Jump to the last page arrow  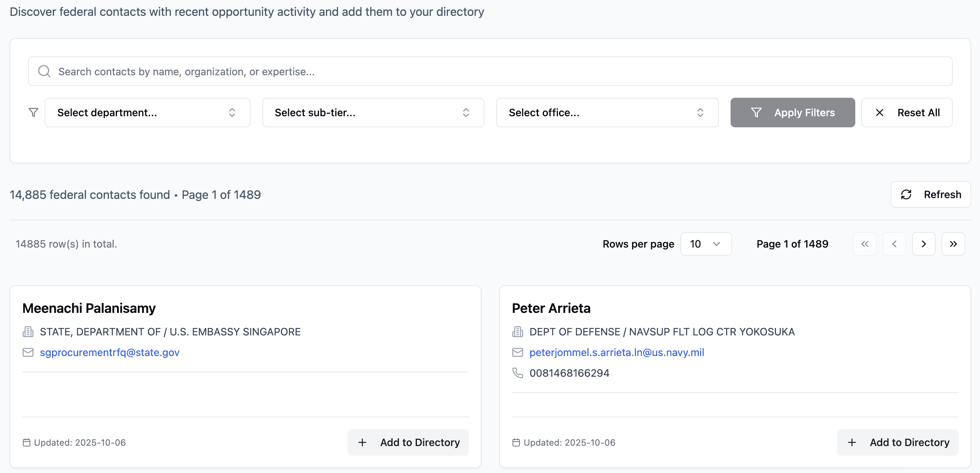(953, 244)
